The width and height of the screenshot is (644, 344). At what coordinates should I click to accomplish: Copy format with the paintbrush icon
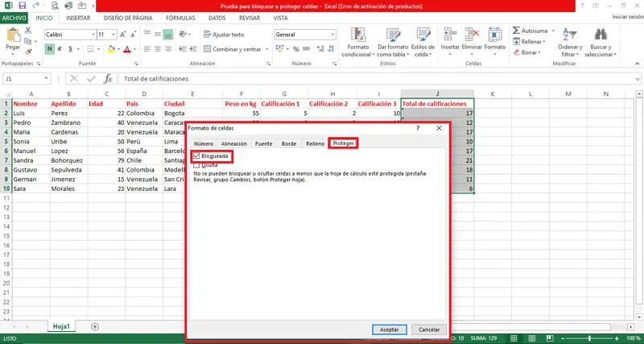point(28,52)
